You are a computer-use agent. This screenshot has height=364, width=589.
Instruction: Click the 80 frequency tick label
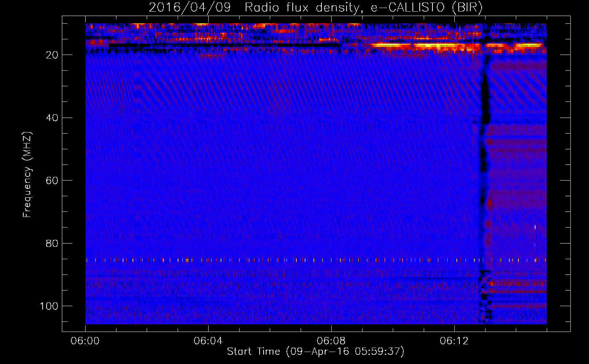(52, 244)
